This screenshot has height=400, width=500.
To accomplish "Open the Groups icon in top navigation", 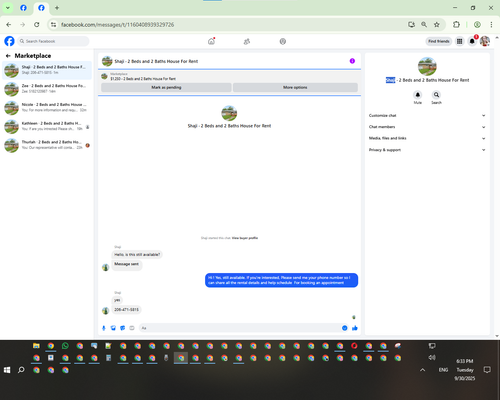I will pyautogui.click(x=283, y=41).
